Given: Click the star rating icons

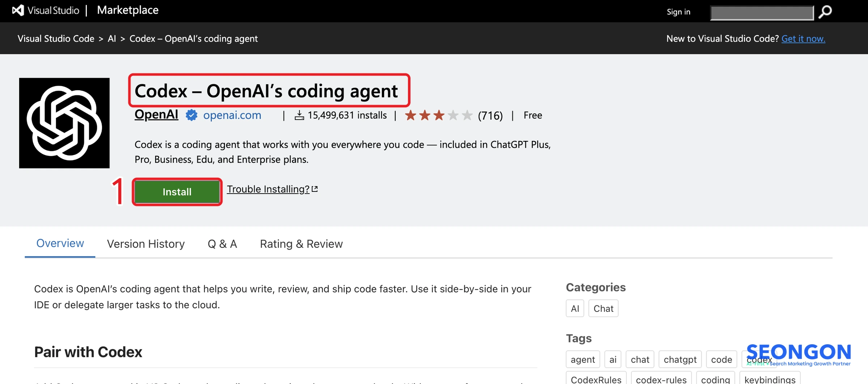Looking at the screenshot, I should pyautogui.click(x=439, y=116).
